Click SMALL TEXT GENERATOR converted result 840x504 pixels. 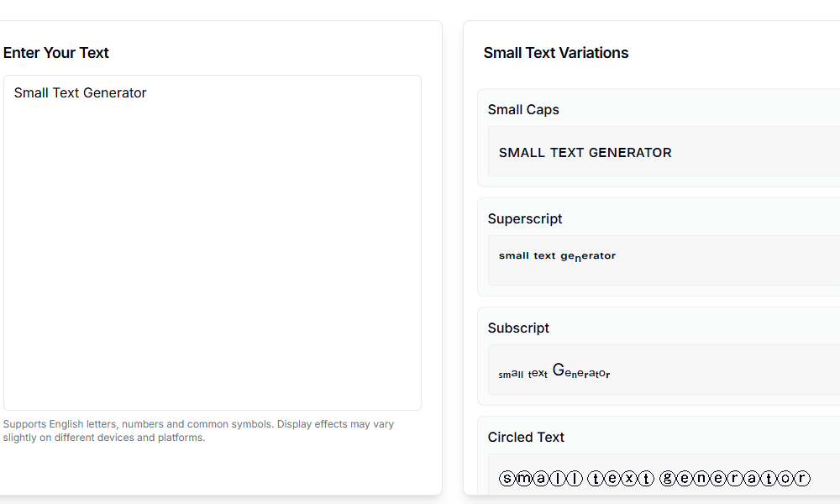pyautogui.click(x=585, y=152)
